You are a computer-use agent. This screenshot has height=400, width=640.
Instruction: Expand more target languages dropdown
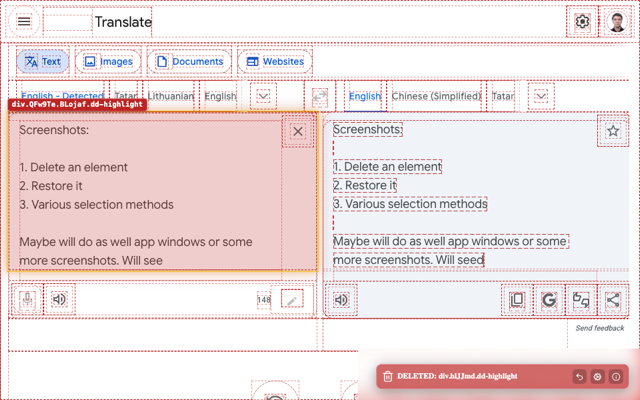point(541,97)
